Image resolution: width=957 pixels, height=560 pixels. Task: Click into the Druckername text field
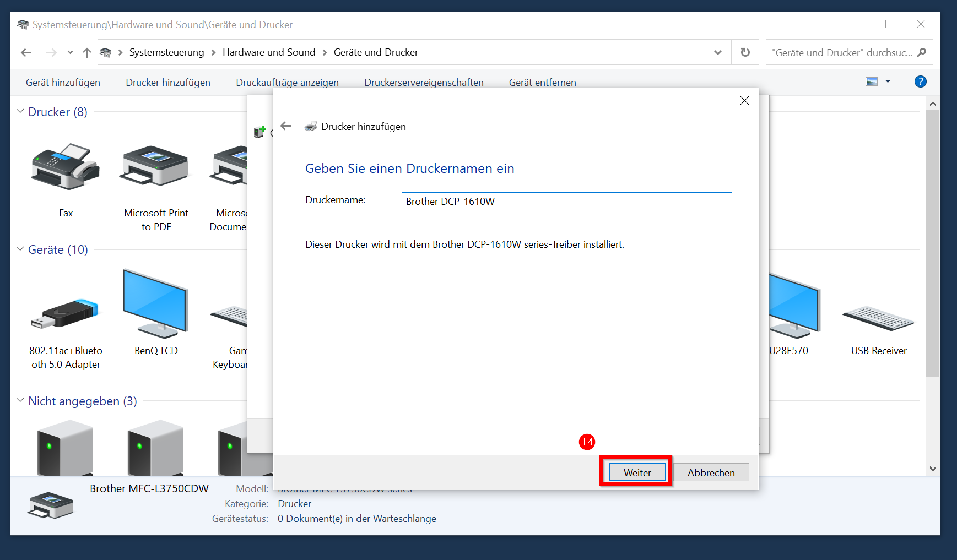(x=566, y=202)
